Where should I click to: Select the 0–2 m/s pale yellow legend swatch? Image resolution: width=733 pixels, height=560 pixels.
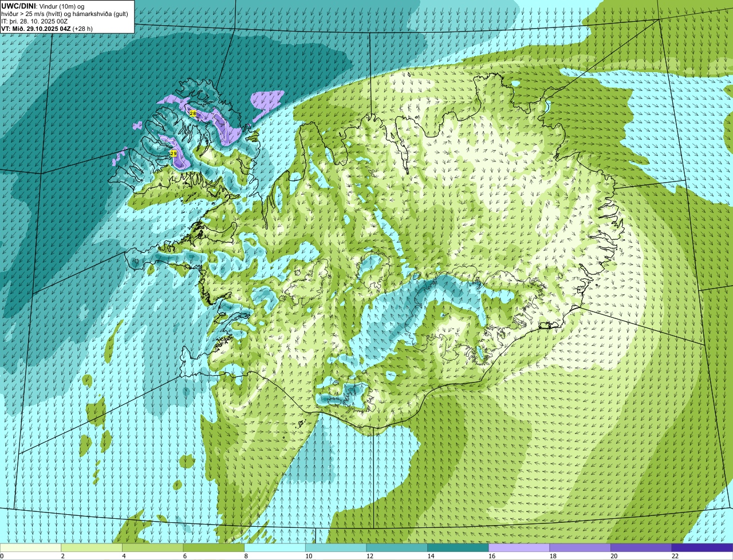click(30, 547)
